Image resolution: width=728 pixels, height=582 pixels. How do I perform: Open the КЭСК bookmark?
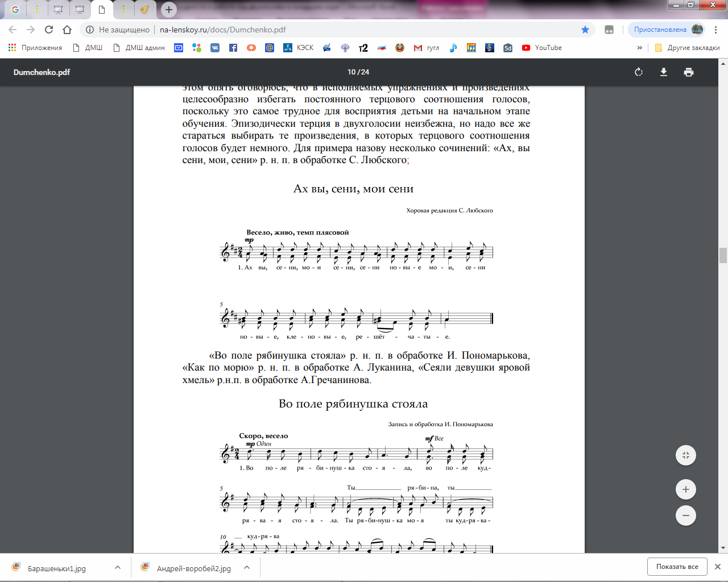299,48
